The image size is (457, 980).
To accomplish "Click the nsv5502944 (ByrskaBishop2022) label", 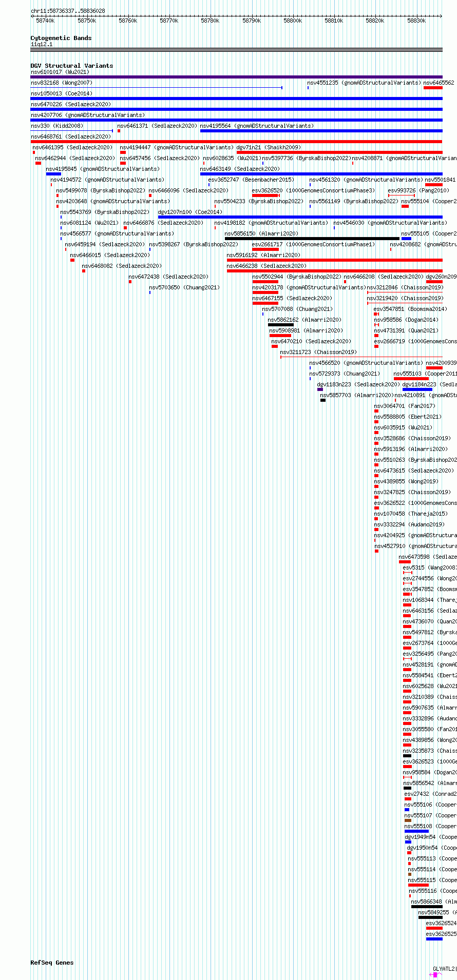I will (296, 277).
